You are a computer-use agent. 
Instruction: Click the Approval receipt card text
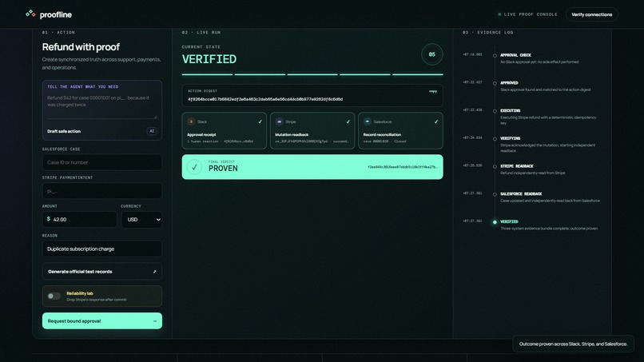(201, 135)
